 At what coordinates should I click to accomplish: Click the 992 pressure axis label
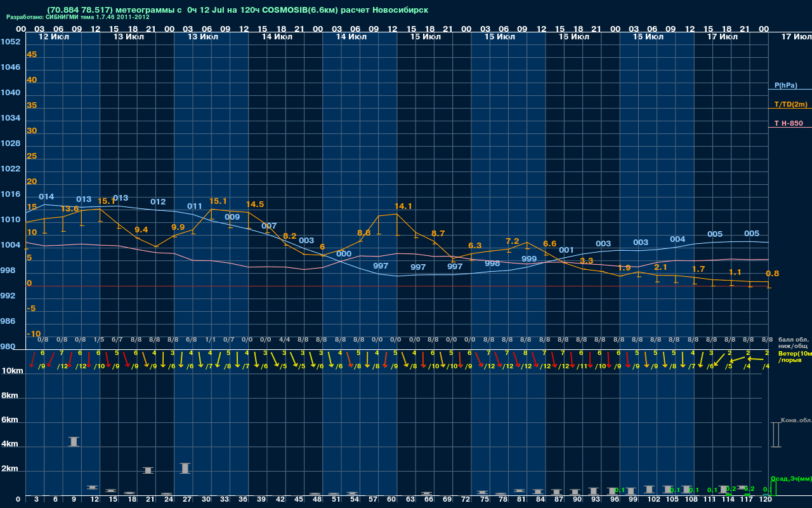tap(8, 296)
